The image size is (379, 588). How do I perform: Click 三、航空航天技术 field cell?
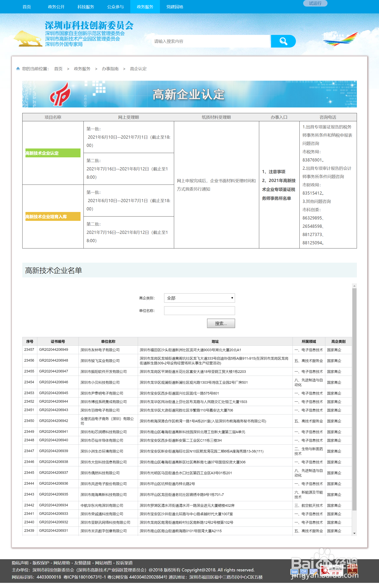pyautogui.click(x=309, y=505)
